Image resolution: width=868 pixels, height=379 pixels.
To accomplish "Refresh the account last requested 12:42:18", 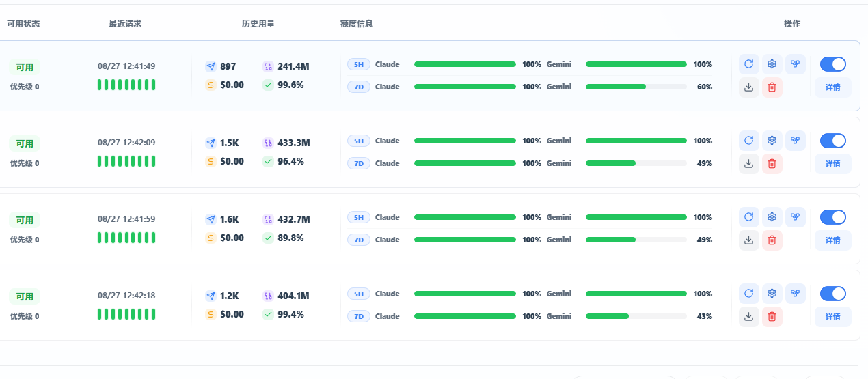I will pyautogui.click(x=749, y=294).
